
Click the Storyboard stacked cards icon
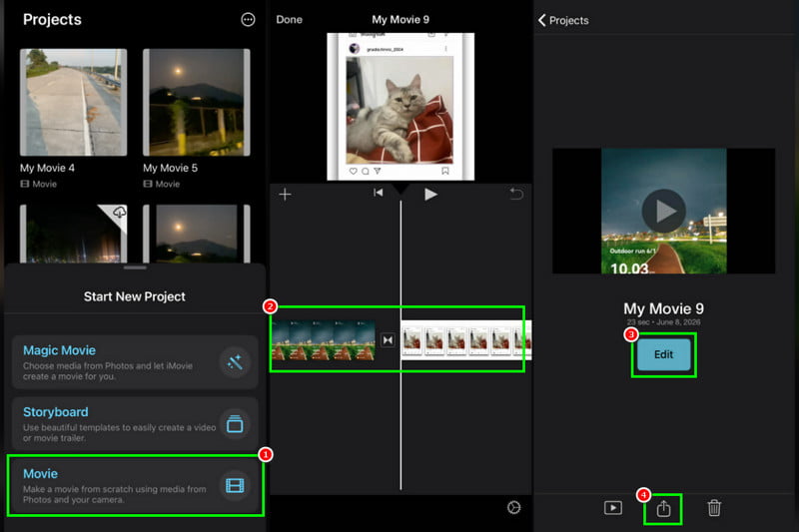point(235,424)
